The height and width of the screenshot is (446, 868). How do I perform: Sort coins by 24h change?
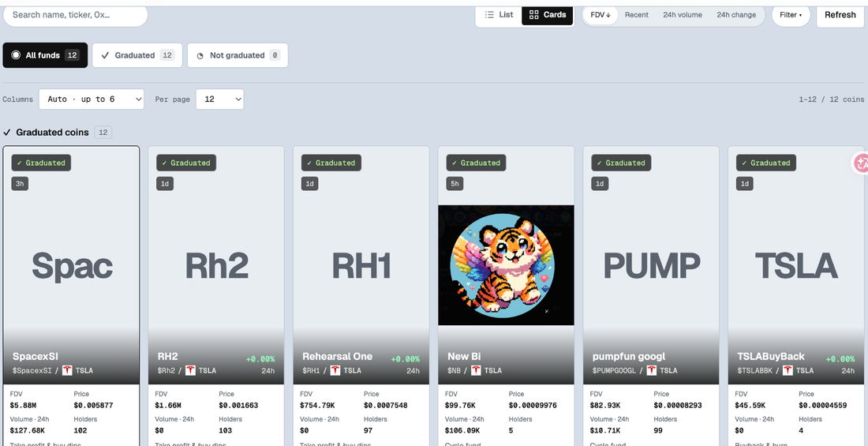click(736, 15)
